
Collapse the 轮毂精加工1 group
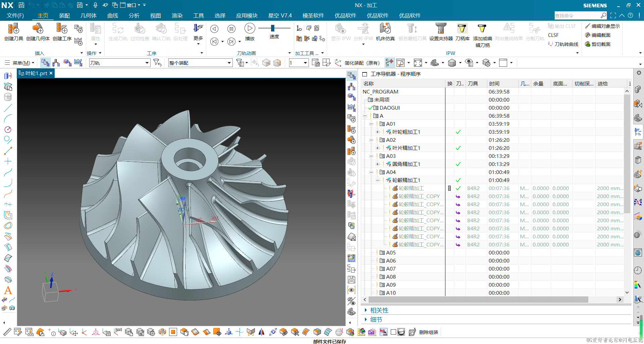point(378,180)
